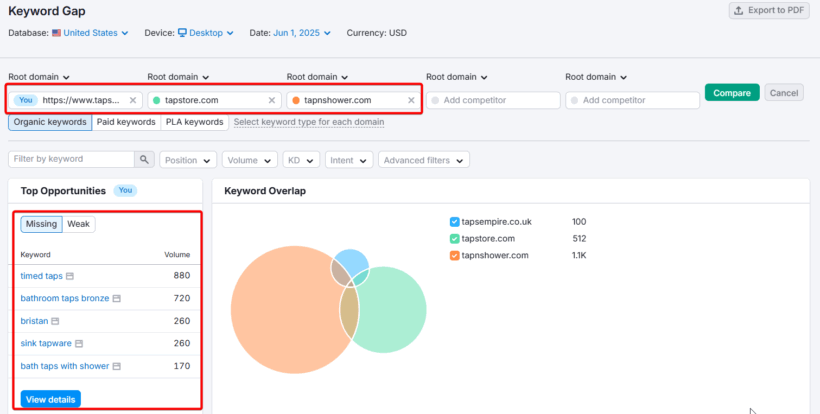Toggle the tapstore.com legend checkbox
The width and height of the screenshot is (820, 414).
click(x=454, y=239)
